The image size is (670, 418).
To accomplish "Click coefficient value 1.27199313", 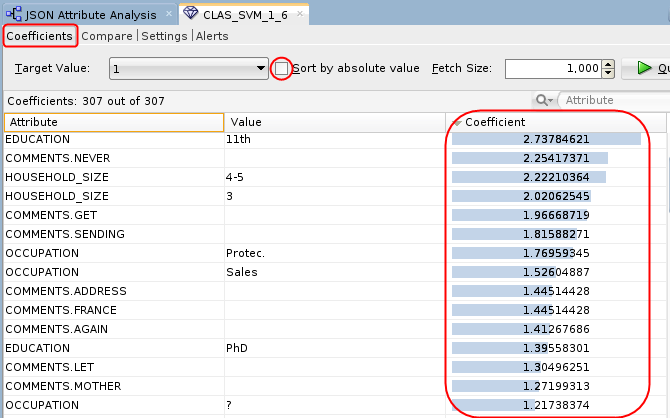I will [x=556, y=386].
